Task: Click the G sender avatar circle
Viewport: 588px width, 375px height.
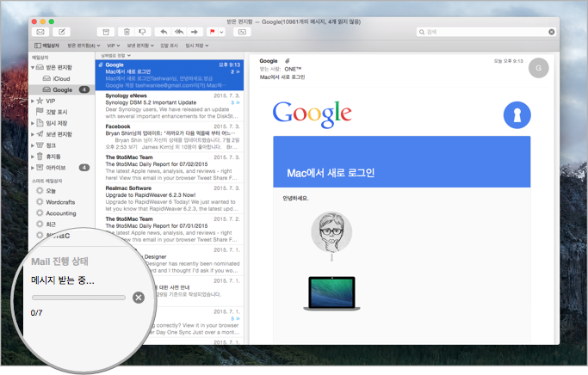Action: coord(539,68)
